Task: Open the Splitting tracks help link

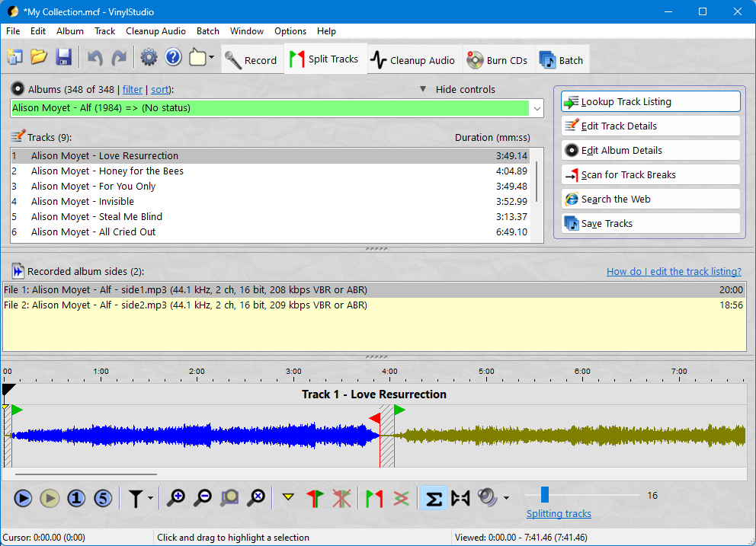Action: click(x=559, y=514)
